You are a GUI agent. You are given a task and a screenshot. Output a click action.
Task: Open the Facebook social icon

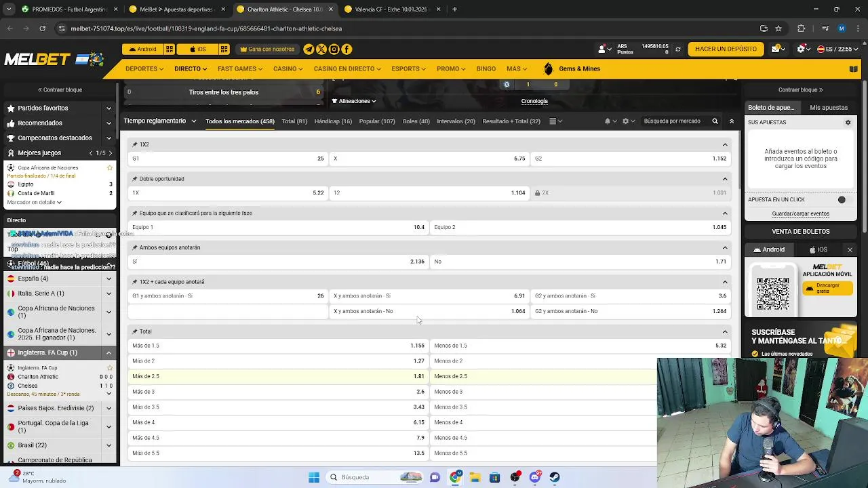[347, 49]
